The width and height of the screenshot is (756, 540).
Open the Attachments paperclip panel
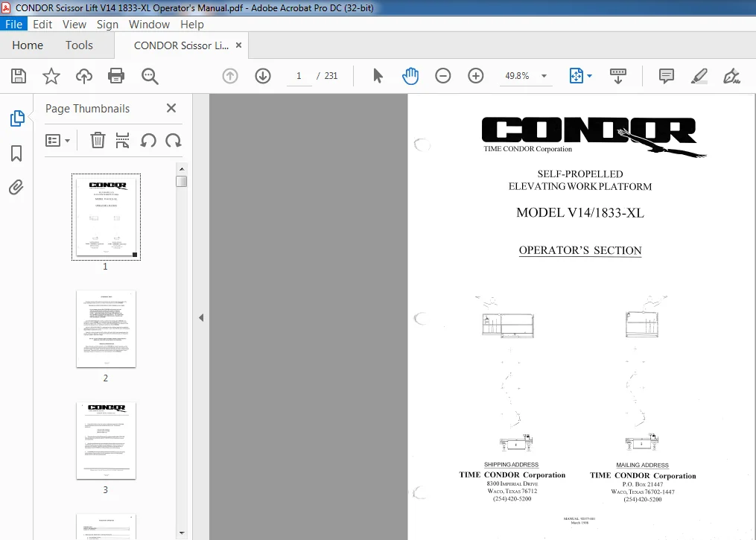(x=16, y=187)
